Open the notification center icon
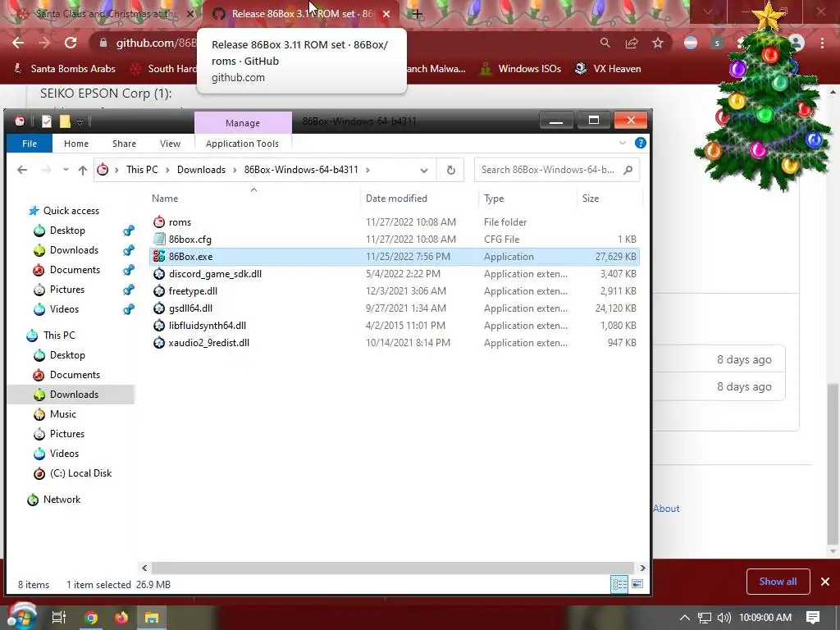 pyautogui.click(x=813, y=618)
